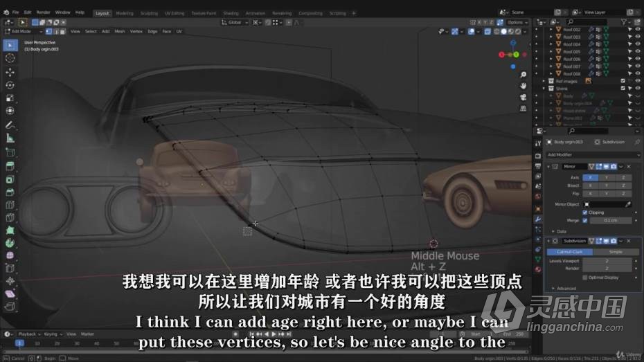
Task: Open the Keying dropdown in timeline
Action: [52, 334]
